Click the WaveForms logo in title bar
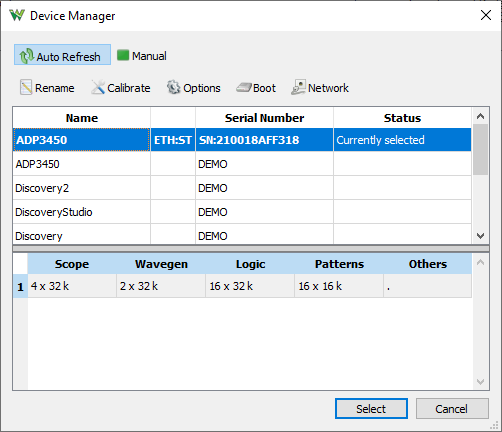502x432 pixels. [x=17, y=15]
